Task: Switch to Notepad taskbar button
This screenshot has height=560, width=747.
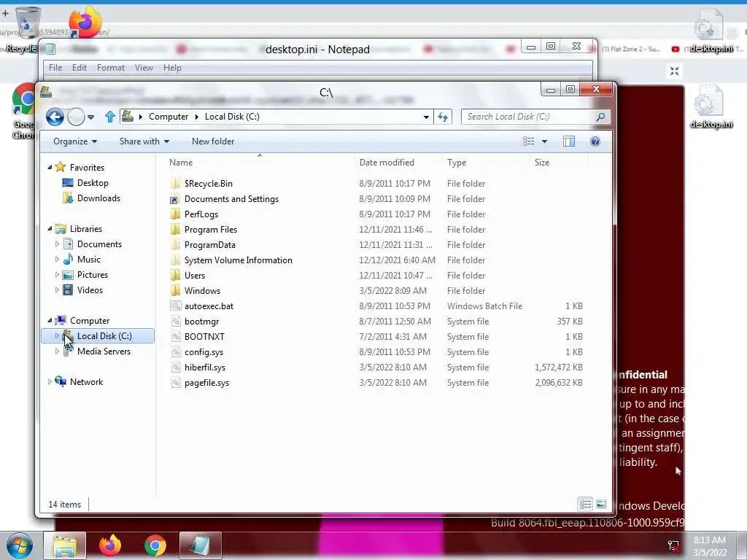Action: click(x=201, y=545)
